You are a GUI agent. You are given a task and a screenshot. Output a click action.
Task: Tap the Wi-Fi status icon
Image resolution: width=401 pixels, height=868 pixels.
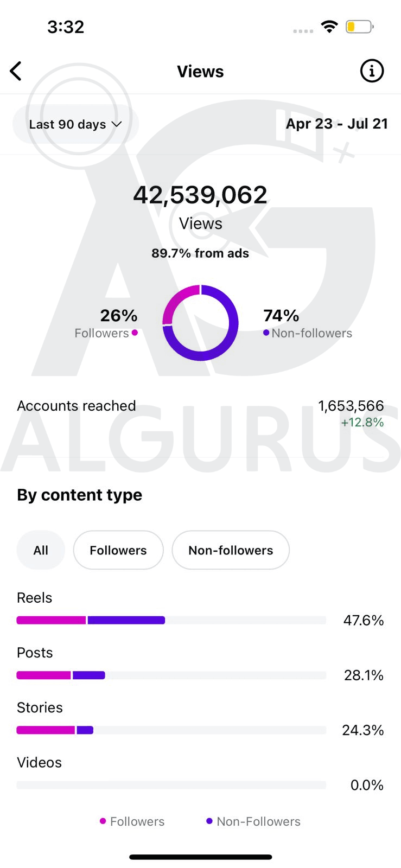329,27
